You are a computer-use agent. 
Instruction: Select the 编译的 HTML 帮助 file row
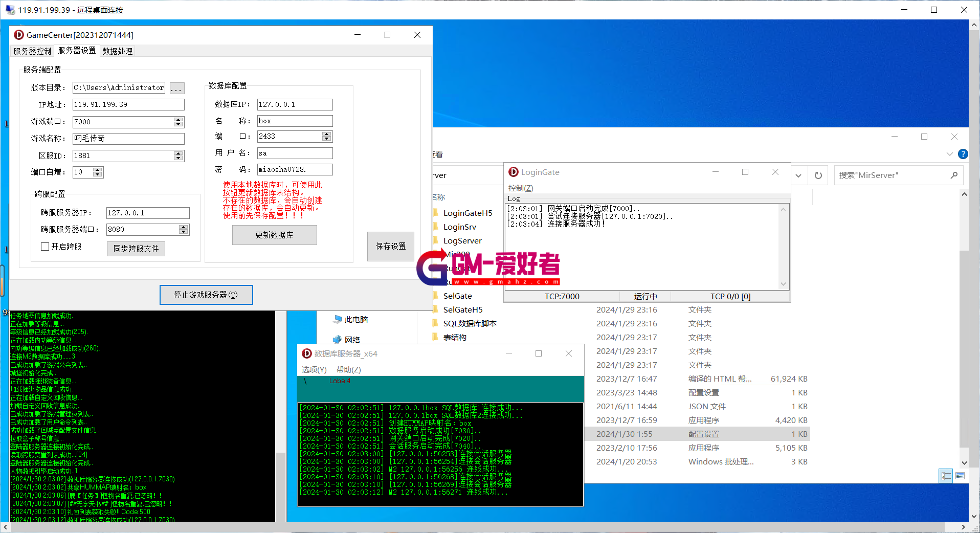click(x=698, y=379)
